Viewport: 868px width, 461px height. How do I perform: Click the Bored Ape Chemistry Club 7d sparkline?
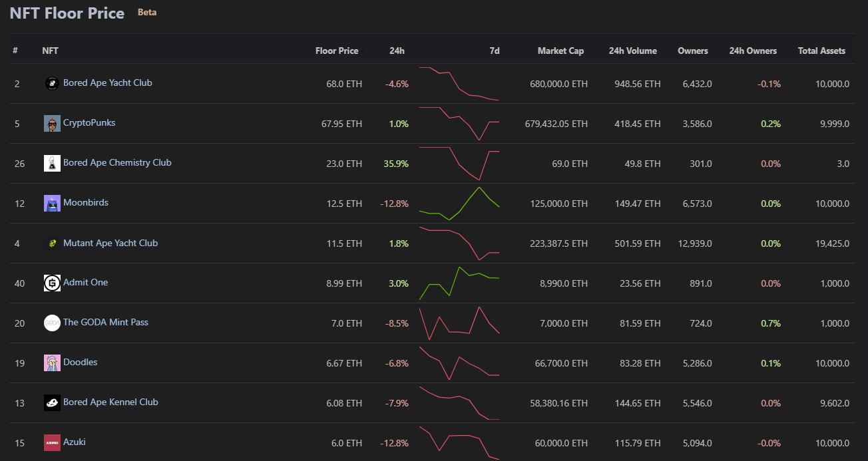point(459,164)
